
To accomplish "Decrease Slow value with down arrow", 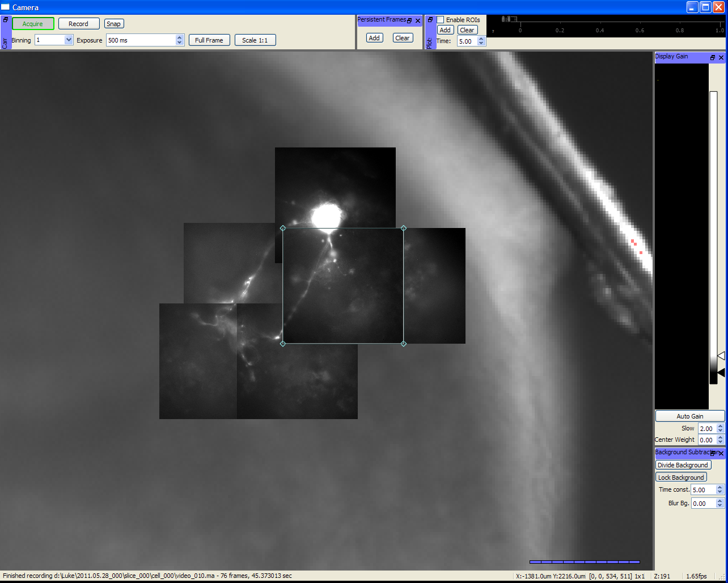I will pos(721,431).
